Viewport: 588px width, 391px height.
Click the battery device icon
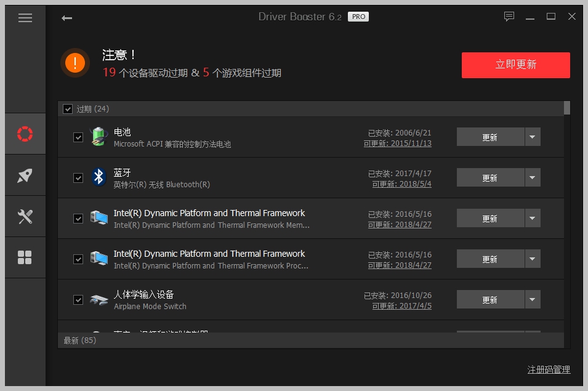point(99,137)
